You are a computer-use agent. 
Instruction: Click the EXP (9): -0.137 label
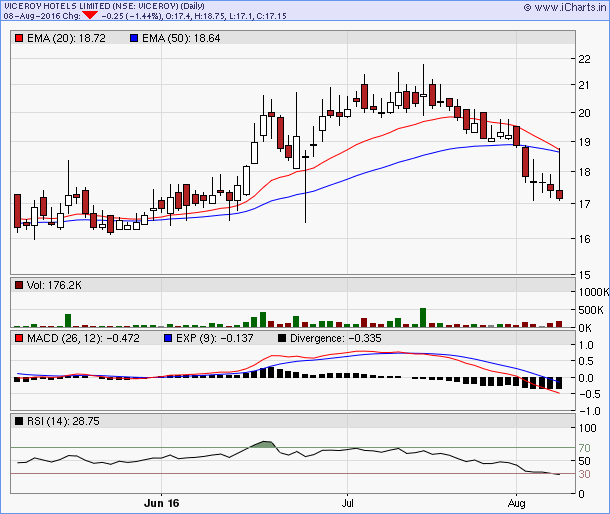215,338
